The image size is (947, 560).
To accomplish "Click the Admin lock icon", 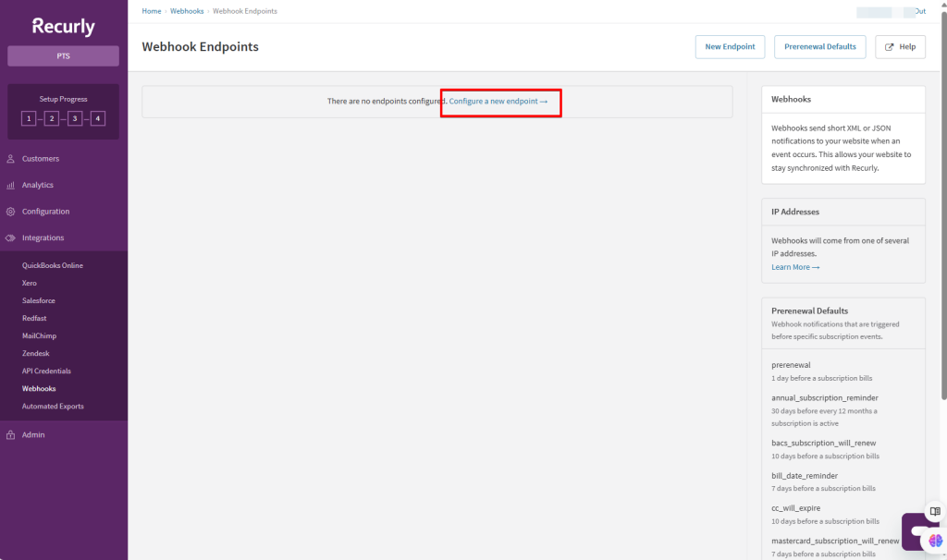I will point(11,435).
